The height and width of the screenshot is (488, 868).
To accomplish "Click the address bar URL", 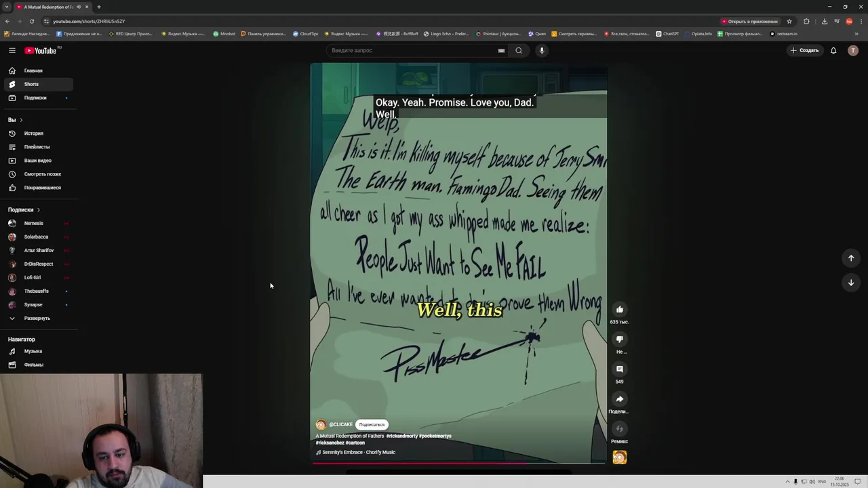I will tap(89, 21).
